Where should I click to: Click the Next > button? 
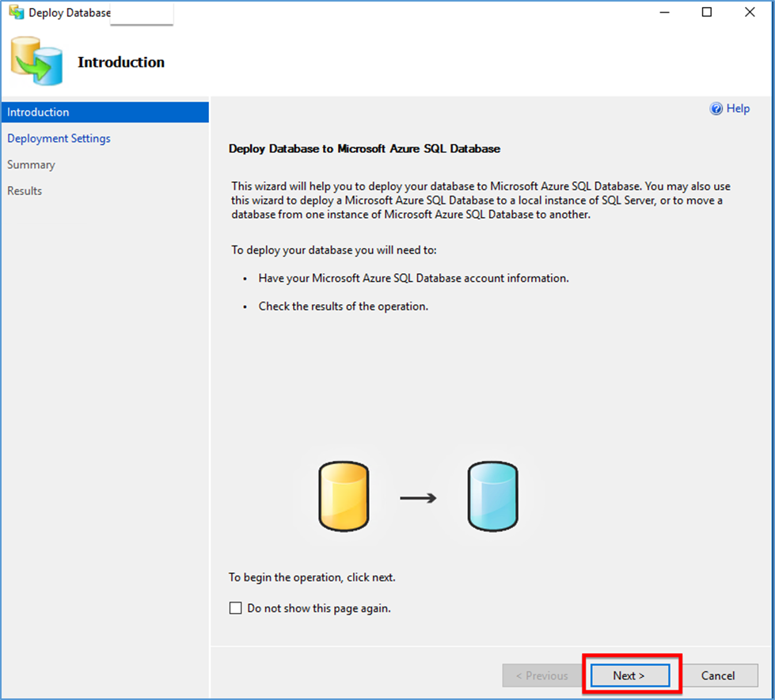coord(630,675)
